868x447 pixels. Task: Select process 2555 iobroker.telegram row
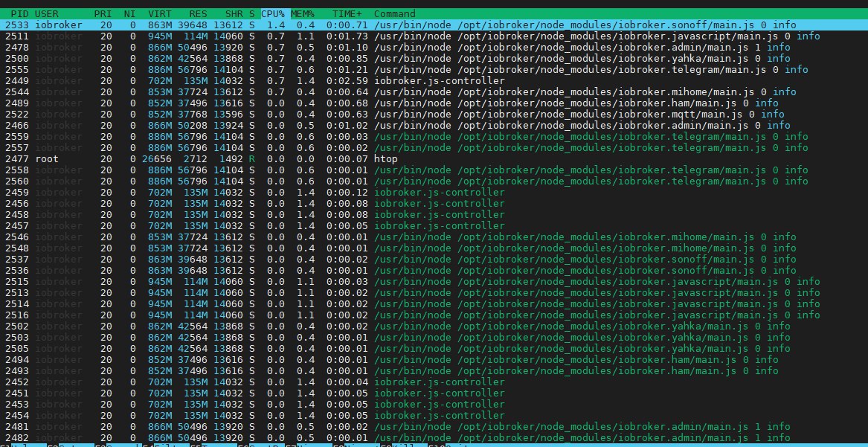coord(434,70)
